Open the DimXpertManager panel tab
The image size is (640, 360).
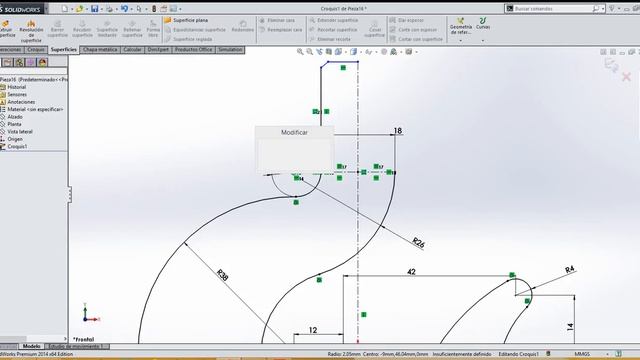point(31,62)
